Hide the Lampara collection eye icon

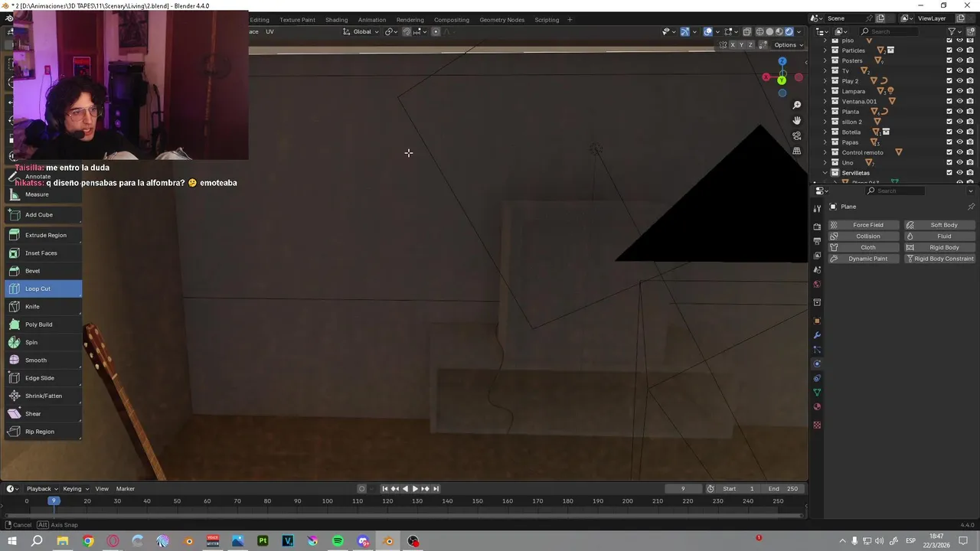point(959,91)
